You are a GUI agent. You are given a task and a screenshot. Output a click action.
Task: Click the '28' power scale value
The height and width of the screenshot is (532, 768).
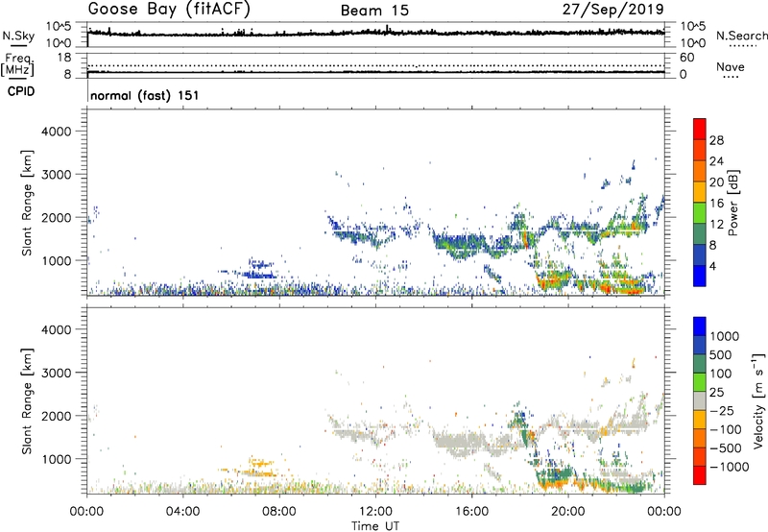tap(716, 140)
